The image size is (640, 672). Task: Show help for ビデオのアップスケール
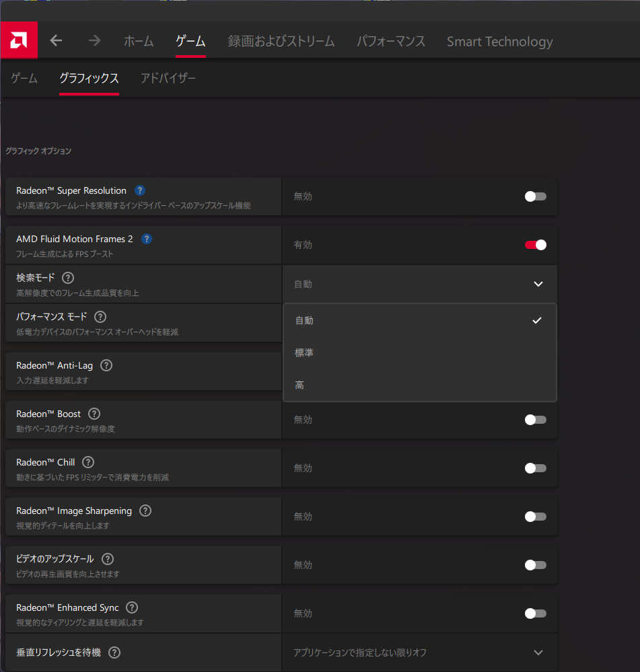click(108, 559)
